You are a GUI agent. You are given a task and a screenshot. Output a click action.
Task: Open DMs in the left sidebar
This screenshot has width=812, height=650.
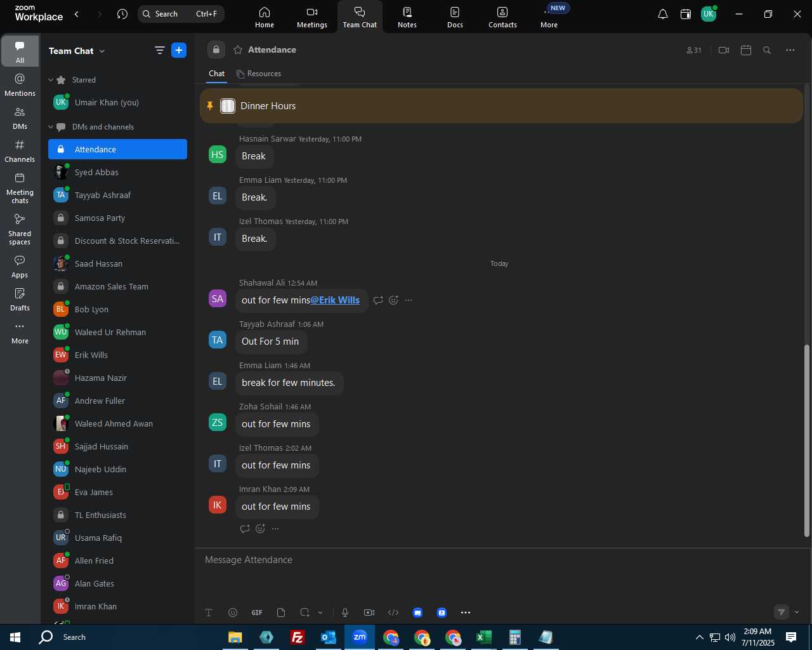point(20,117)
